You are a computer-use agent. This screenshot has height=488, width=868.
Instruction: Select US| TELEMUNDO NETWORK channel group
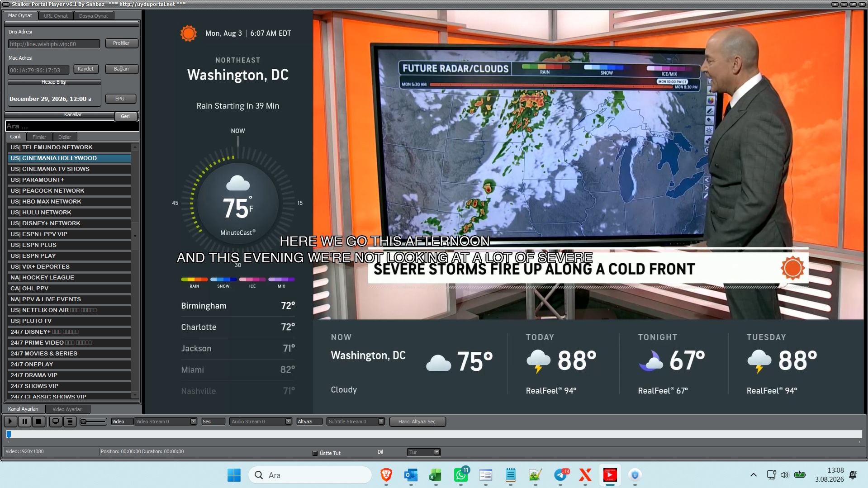click(x=70, y=147)
